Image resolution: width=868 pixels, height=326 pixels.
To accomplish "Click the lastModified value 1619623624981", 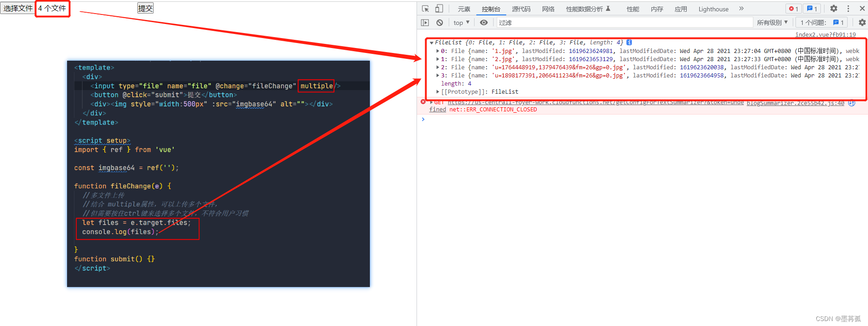I will pyautogui.click(x=591, y=51).
